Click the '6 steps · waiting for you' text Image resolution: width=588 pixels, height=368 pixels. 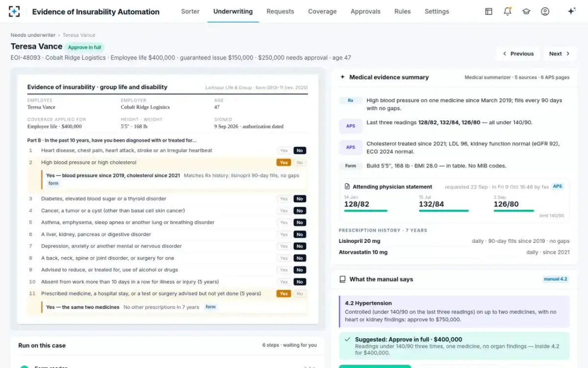(x=290, y=345)
